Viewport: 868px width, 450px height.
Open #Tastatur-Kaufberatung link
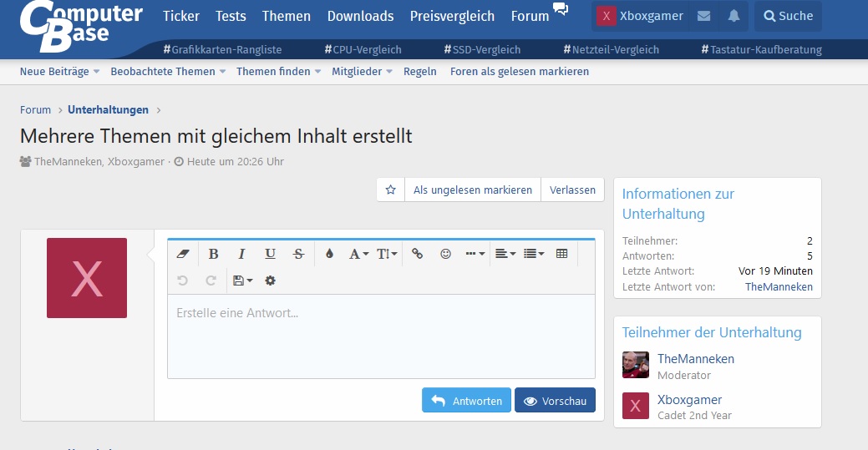coord(762,49)
